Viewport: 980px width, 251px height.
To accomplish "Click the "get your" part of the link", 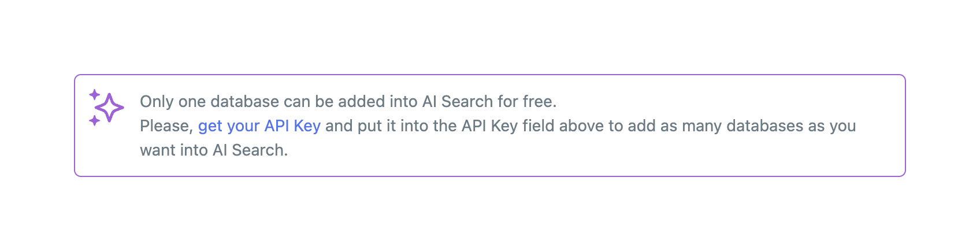I will (x=229, y=126).
